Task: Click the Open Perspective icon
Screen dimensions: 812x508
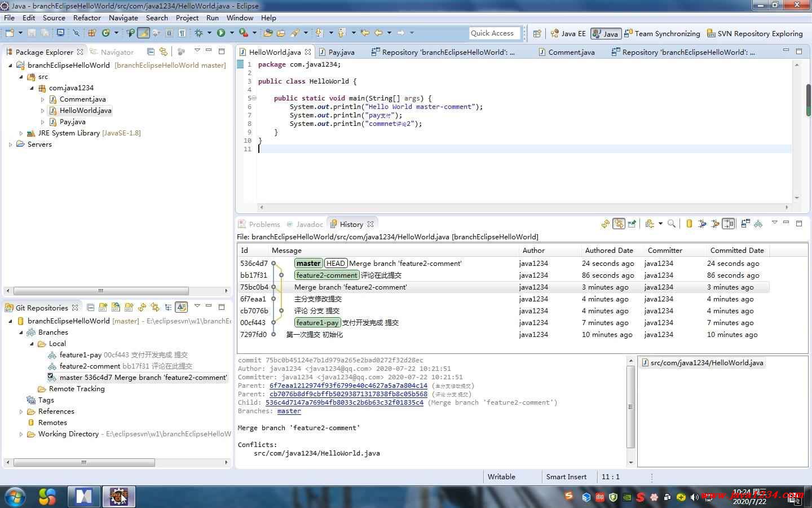Action: (537, 33)
